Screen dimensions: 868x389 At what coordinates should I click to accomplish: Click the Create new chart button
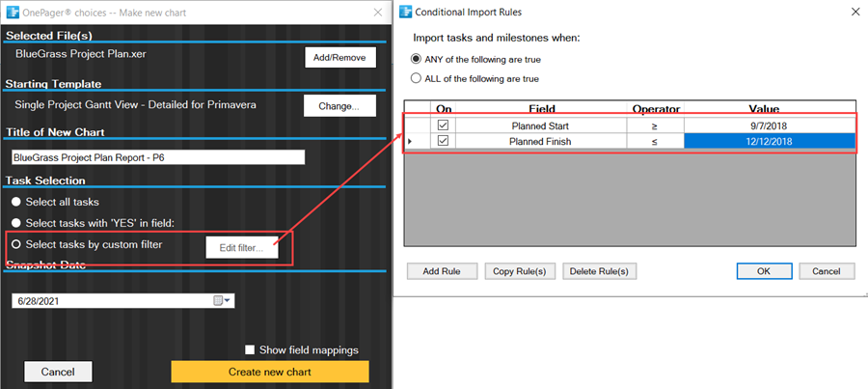270,372
